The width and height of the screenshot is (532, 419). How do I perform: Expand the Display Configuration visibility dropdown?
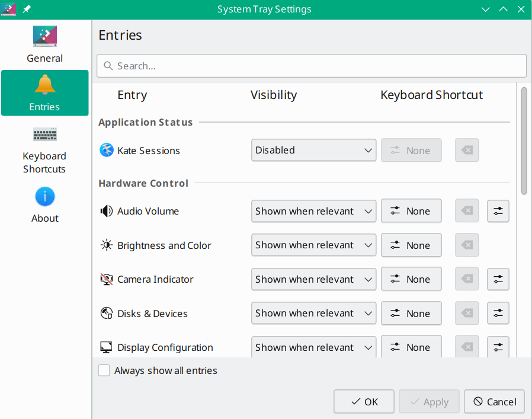click(313, 347)
